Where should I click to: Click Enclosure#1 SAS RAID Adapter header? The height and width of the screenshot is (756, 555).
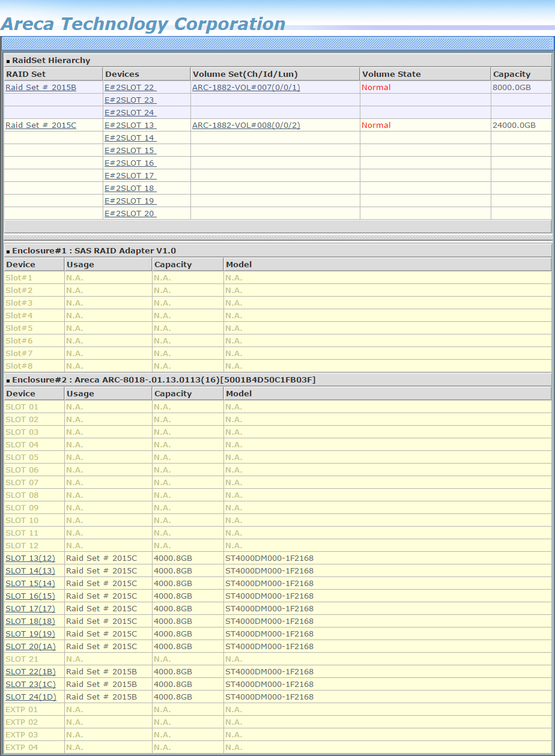(x=94, y=251)
